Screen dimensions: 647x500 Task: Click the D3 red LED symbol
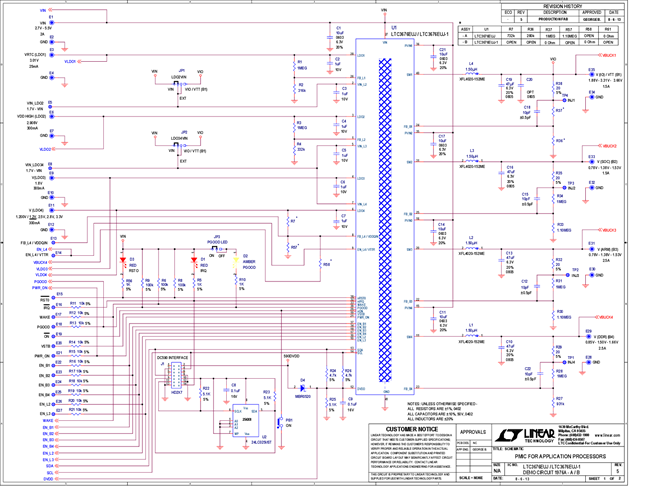(123, 261)
